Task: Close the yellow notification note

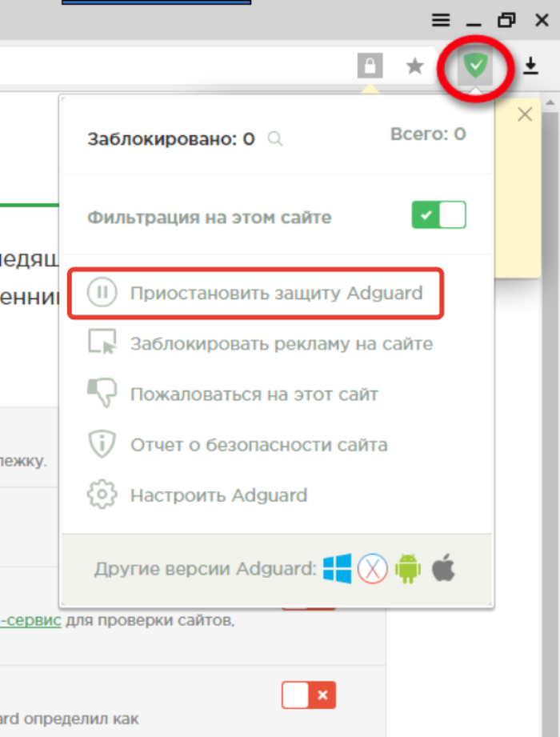Action: pyautogui.click(x=525, y=114)
